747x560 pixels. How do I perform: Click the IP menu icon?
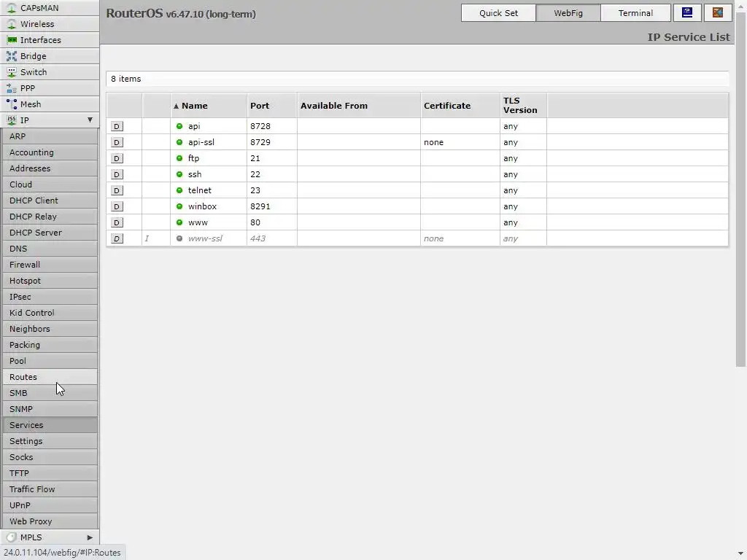[x=12, y=120]
